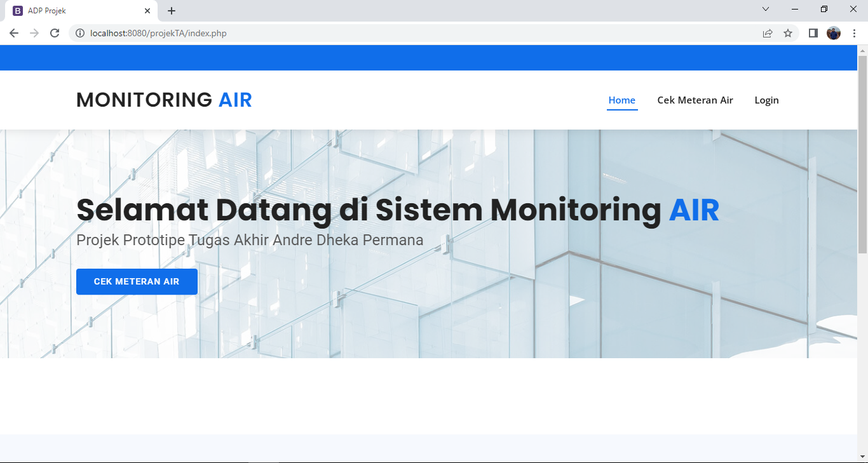Open the side panel icon
Viewport: 868px width, 463px height.
pyautogui.click(x=813, y=32)
